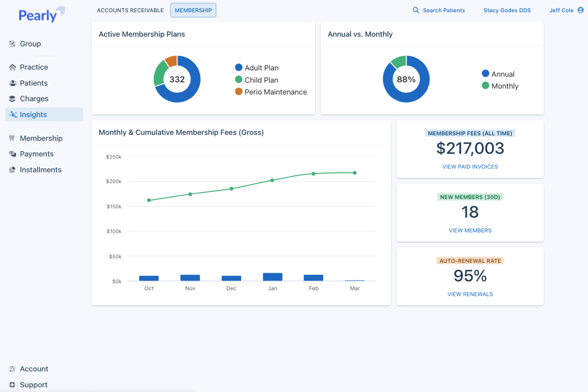Click the Auto-Renewal Rate label
This screenshot has height=392, width=588.
pyautogui.click(x=470, y=261)
